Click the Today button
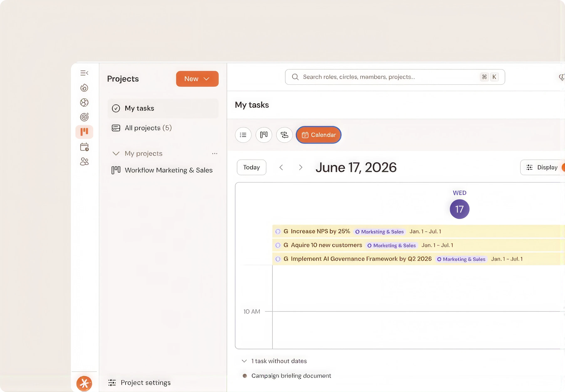 coord(252,167)
